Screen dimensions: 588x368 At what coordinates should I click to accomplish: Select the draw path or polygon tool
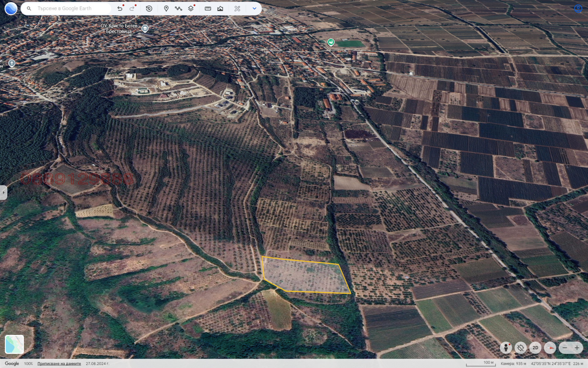[178, 8]
